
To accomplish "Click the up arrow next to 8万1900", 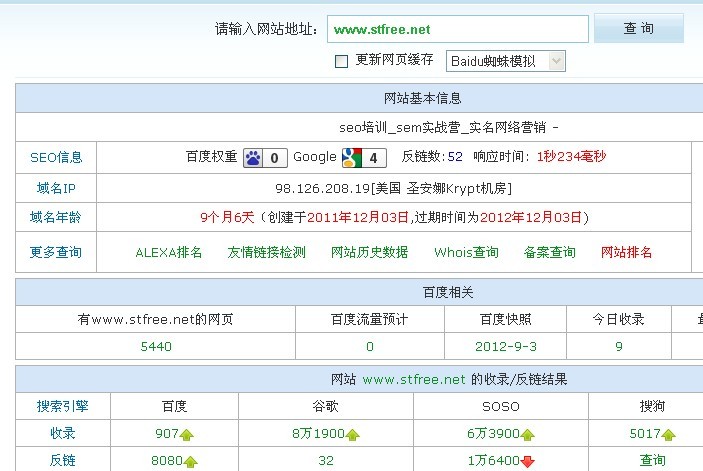I will pyautogui.click(x=353, y=435).
